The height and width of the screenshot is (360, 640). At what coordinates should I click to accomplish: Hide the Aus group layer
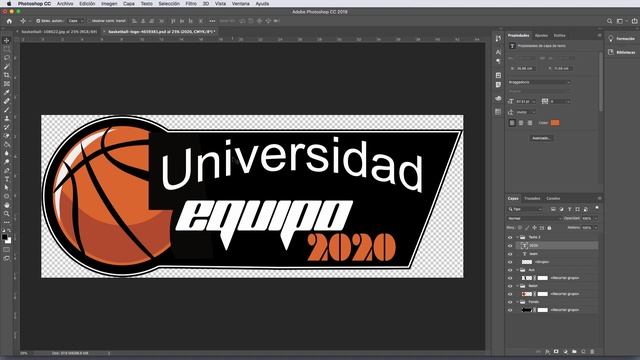(x=510, y=270)
